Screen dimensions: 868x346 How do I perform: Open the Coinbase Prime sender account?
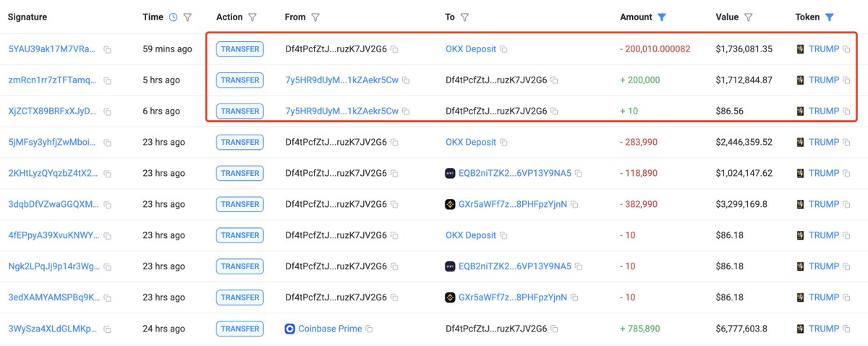tap(330, 329)
